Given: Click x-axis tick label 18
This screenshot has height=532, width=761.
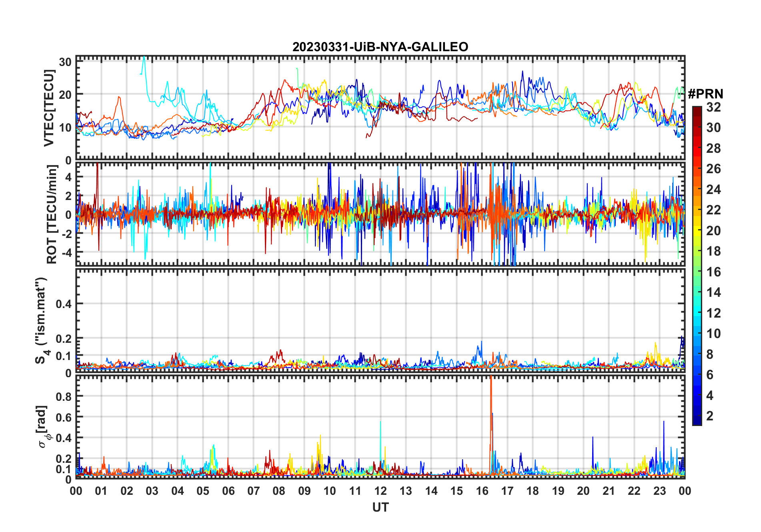Looking at the screenshot, I should pyautogui.click(x=533, y=491).
